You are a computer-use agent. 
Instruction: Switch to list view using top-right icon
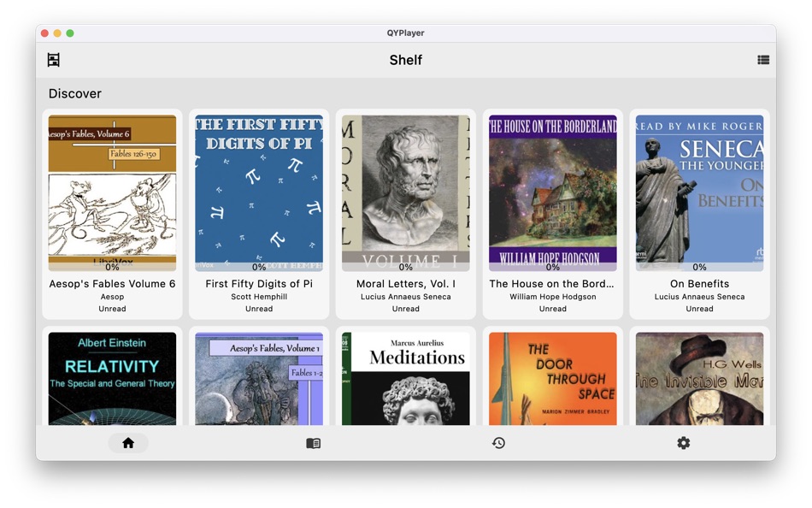click(x=762, y=60)
